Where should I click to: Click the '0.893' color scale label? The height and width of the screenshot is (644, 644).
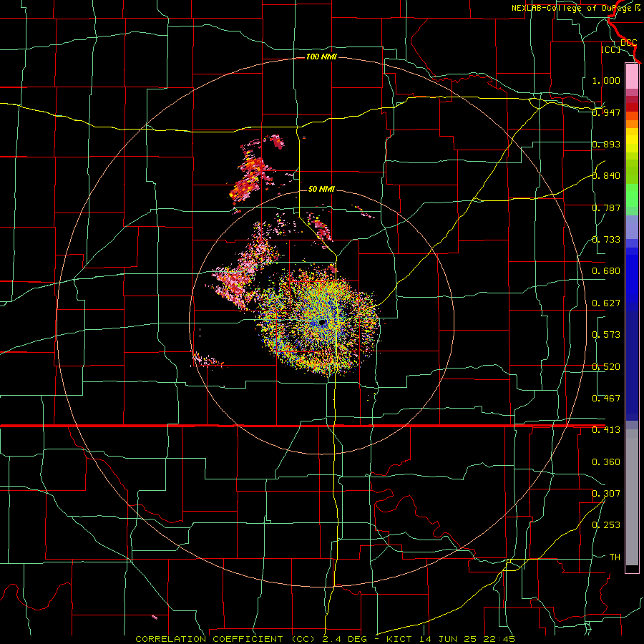606,144
